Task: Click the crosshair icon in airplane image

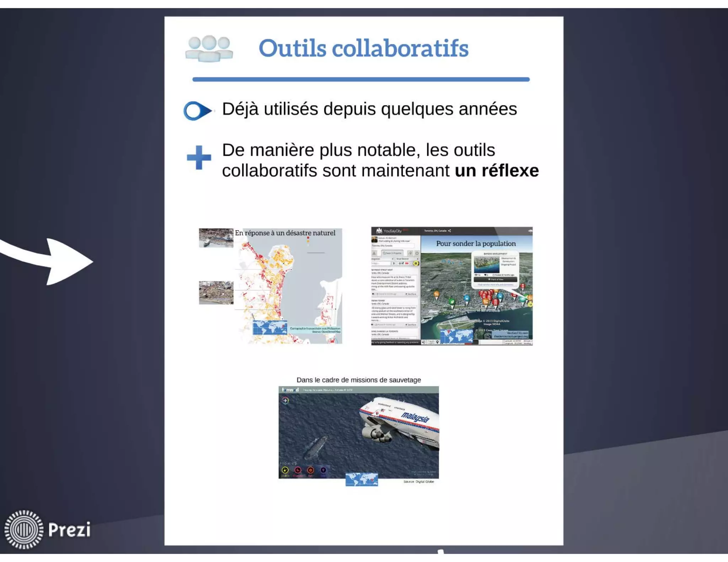Action: (285, 401)
